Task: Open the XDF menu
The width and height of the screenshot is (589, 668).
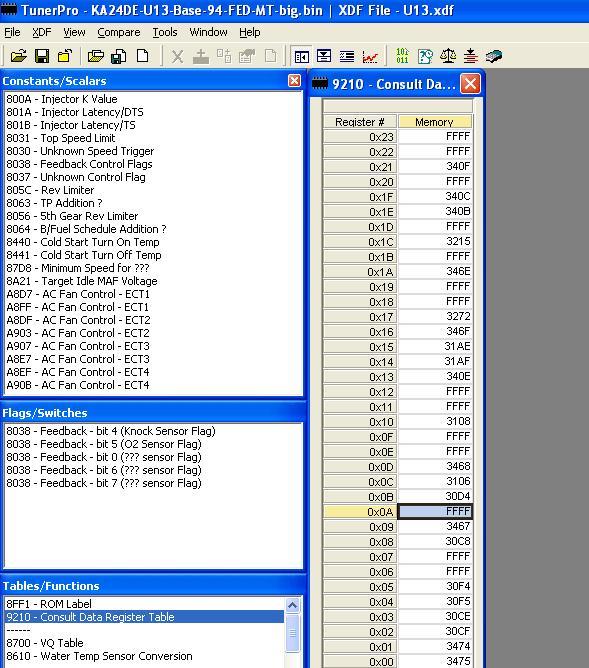Action: pos(42,32)
